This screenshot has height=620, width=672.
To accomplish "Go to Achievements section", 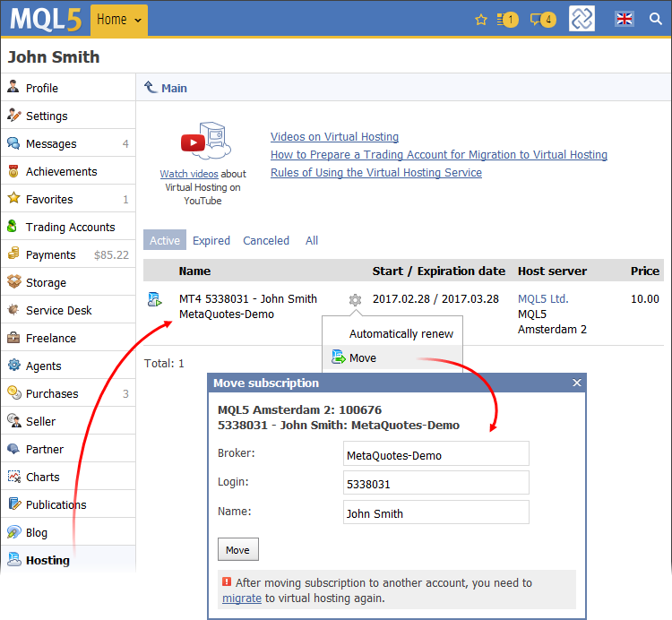I will click(x=68, y=171).
